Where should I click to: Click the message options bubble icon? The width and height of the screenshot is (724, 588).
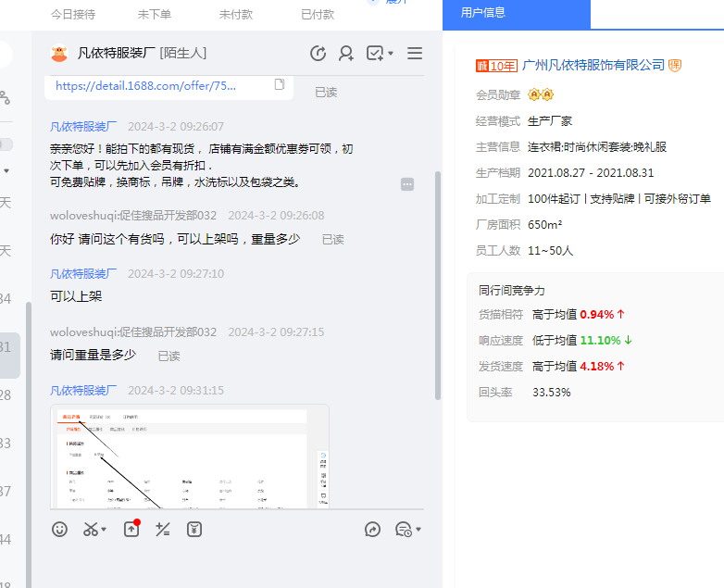click(x=406, y=184)
